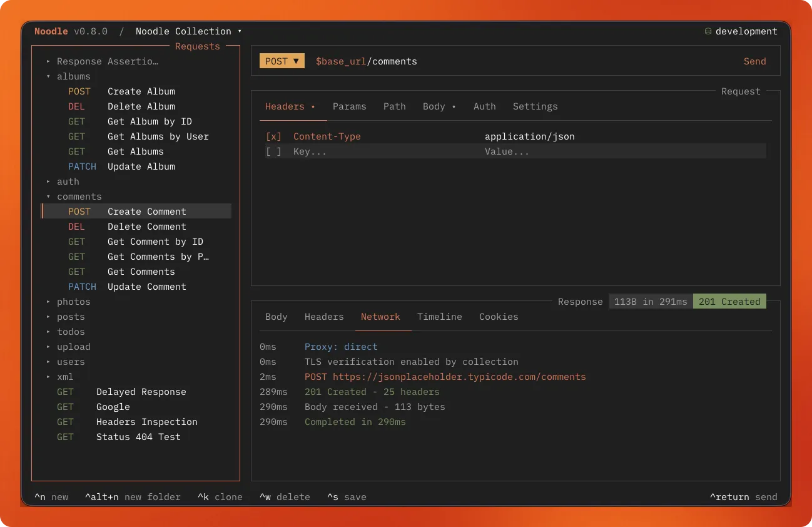Open the Settings tab

(x=535, y=106)
